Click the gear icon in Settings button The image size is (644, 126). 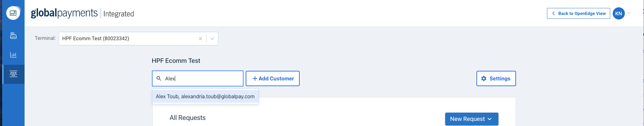[x=484, y=78]
